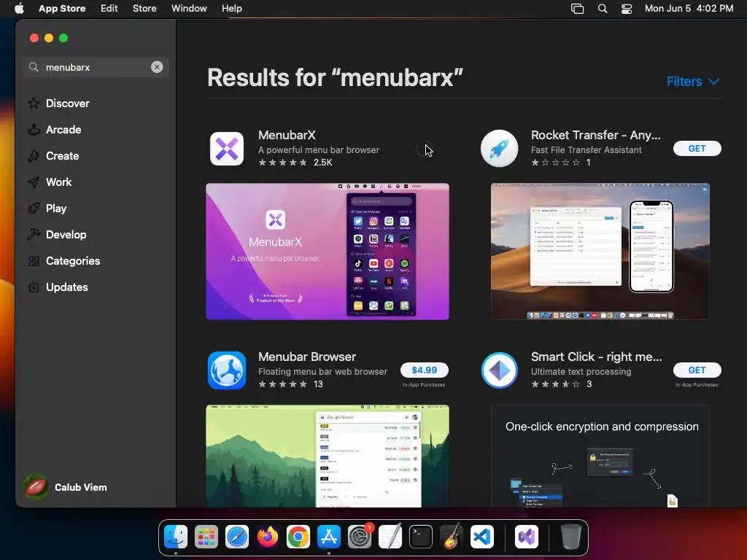Viewport: 747px width, 560px height.
Task: Open System Settings from the Dock
Action: [360, 537]
